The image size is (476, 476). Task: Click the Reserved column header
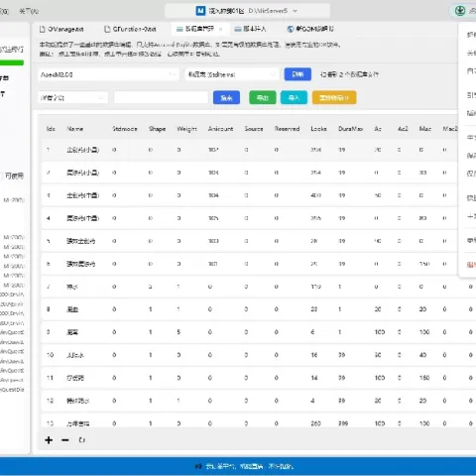[x=287, y=129]
